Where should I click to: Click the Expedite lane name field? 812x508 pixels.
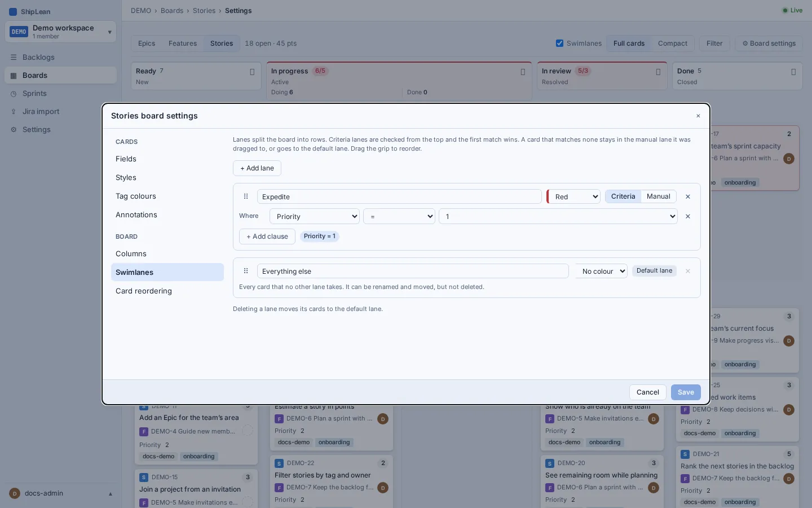tap(399, 196)
